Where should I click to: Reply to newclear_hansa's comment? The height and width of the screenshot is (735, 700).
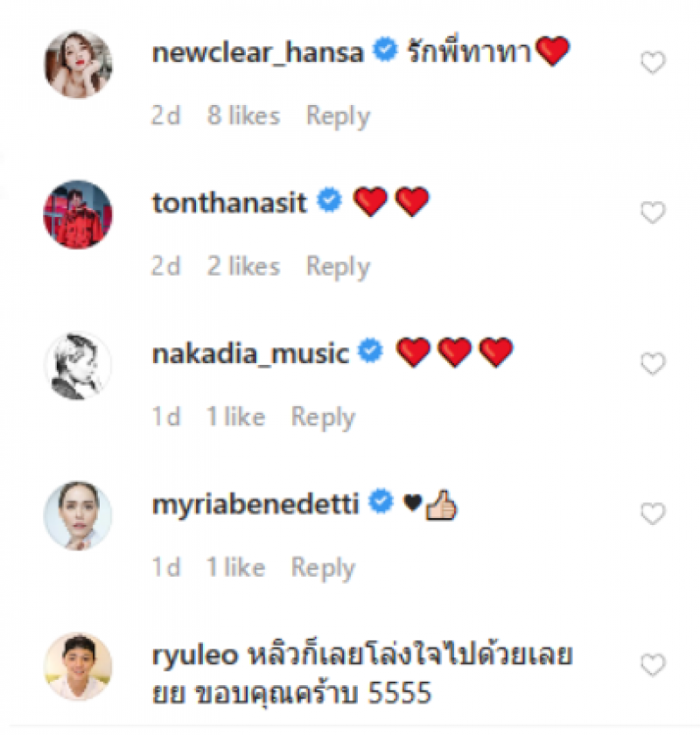coord(338,116)
